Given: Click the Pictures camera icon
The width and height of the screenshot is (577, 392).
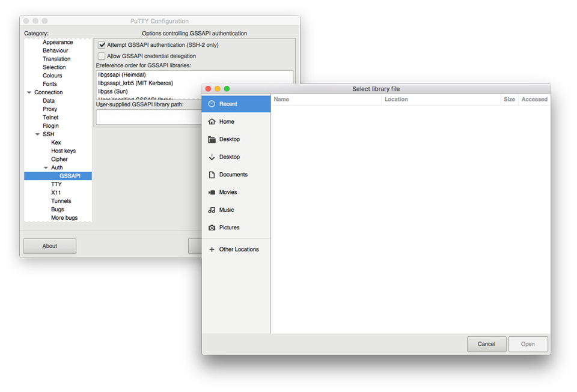Looking at the screenshot, I should [212, 228].
